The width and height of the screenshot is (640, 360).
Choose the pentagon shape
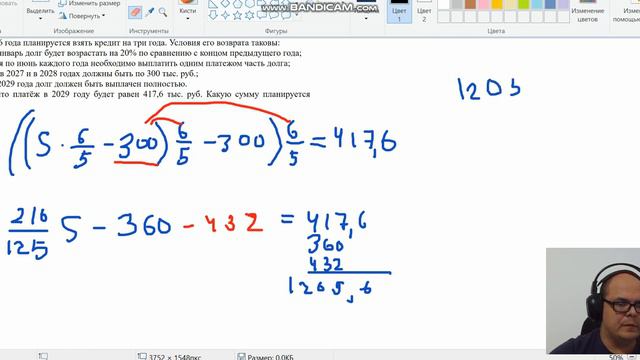tap(238, 4)
